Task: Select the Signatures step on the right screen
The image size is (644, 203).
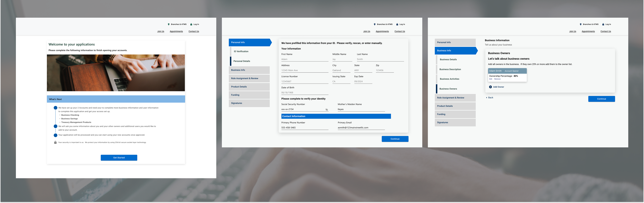Action: [x=455, y=123]
